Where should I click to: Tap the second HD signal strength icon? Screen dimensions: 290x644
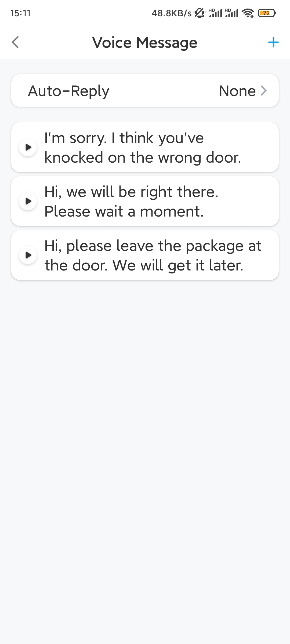(231, 13)
